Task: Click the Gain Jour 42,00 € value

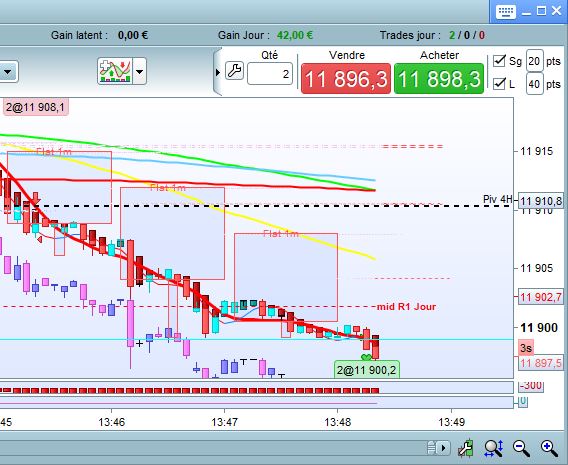Action: [295, 35]
